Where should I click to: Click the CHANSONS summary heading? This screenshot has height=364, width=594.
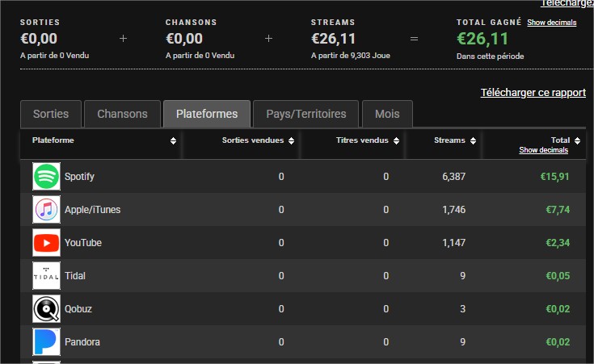coord(192,23)
